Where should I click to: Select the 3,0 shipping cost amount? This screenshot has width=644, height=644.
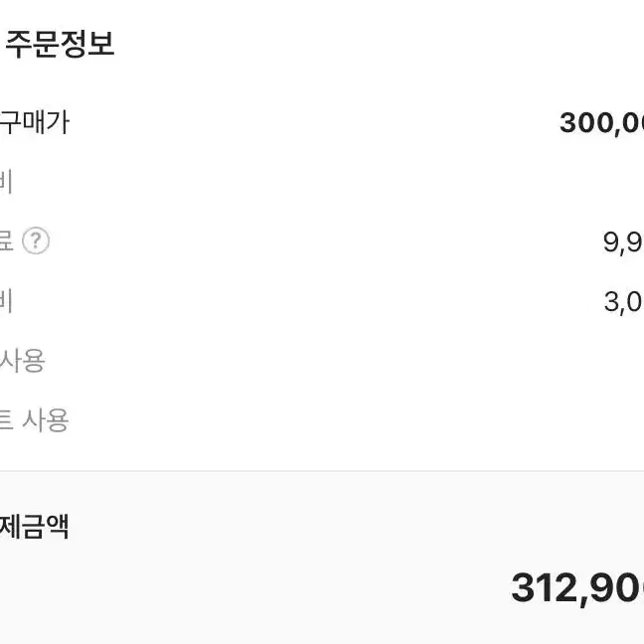click(x=623, y=302)
